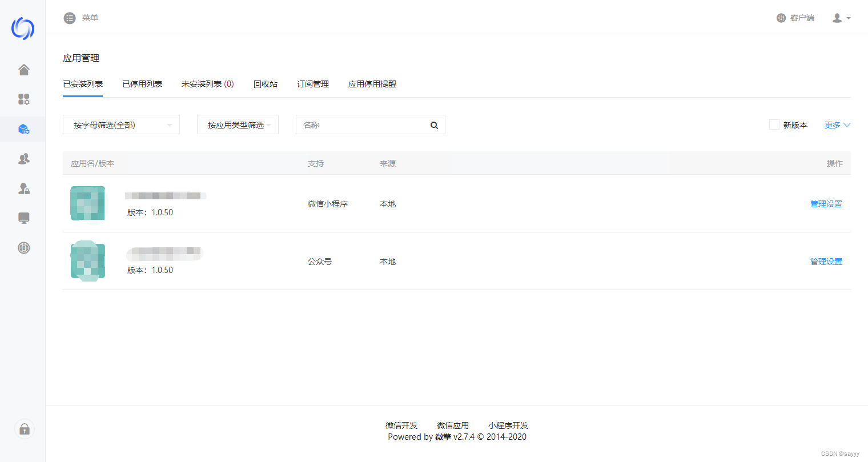868x462 pixels.
Task: Switch to the 未安装列表 (0) tab
Action: click(208, 84)
